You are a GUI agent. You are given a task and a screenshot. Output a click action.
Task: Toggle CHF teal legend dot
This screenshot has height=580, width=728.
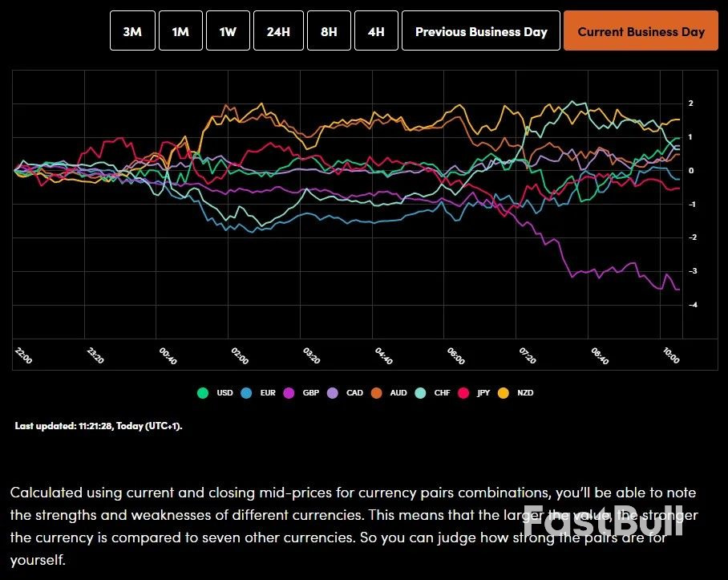tap(420, 393)
